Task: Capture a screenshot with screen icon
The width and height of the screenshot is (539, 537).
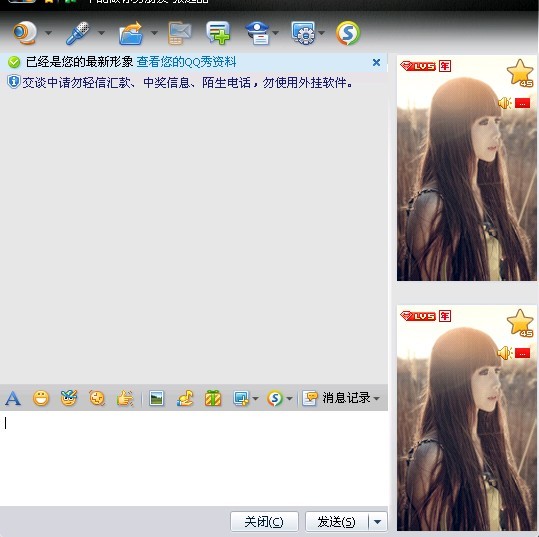Action: click(241, 398)
